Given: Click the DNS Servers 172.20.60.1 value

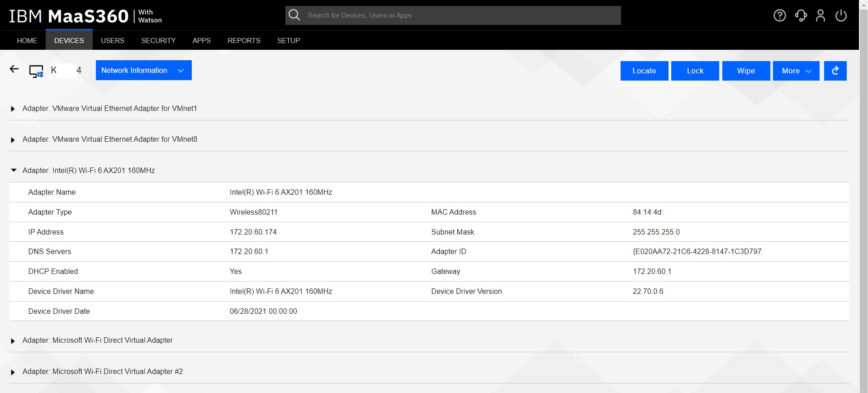Looking at the screenshot, I should pyautogui.click(x=249, y=251).
